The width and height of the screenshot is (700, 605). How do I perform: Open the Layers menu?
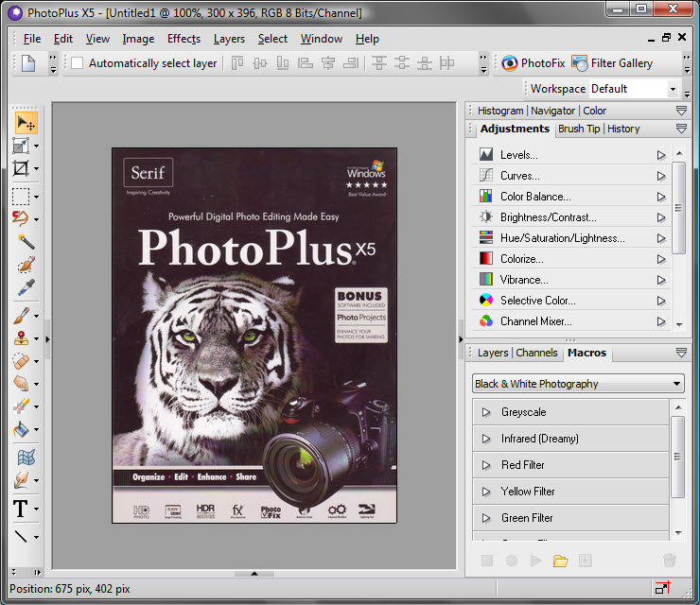tap(229, 39)
